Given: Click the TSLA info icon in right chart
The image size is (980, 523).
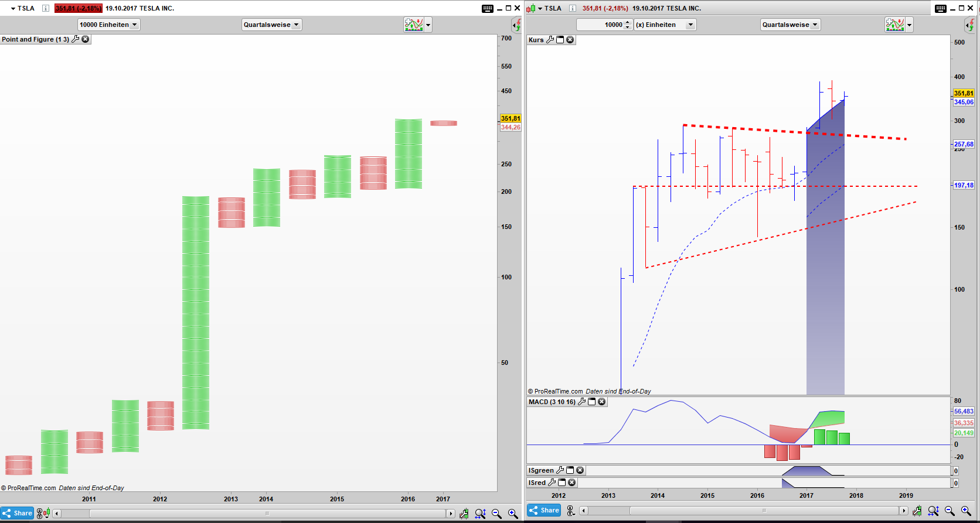Looking at the screenshot, I should point(572,8).
